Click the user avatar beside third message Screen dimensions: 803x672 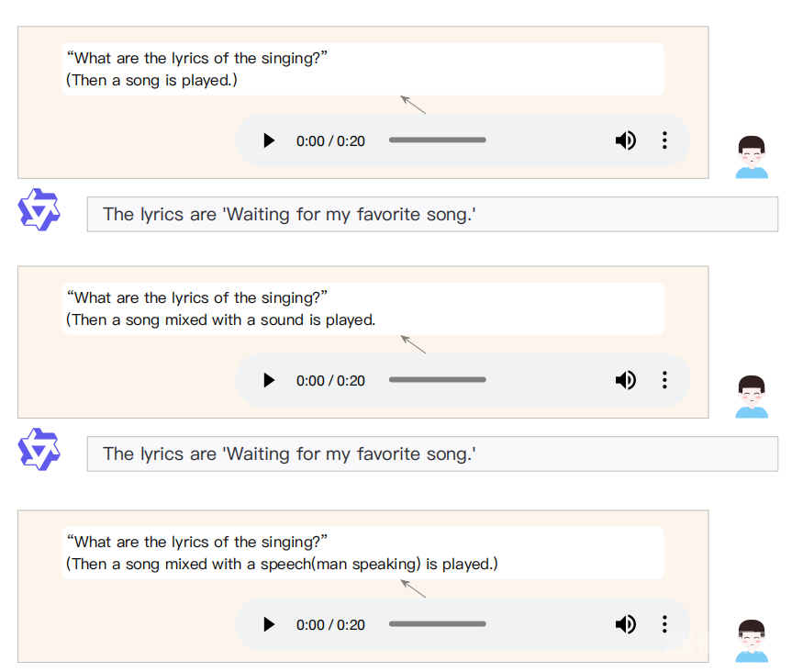click(752, 642)
